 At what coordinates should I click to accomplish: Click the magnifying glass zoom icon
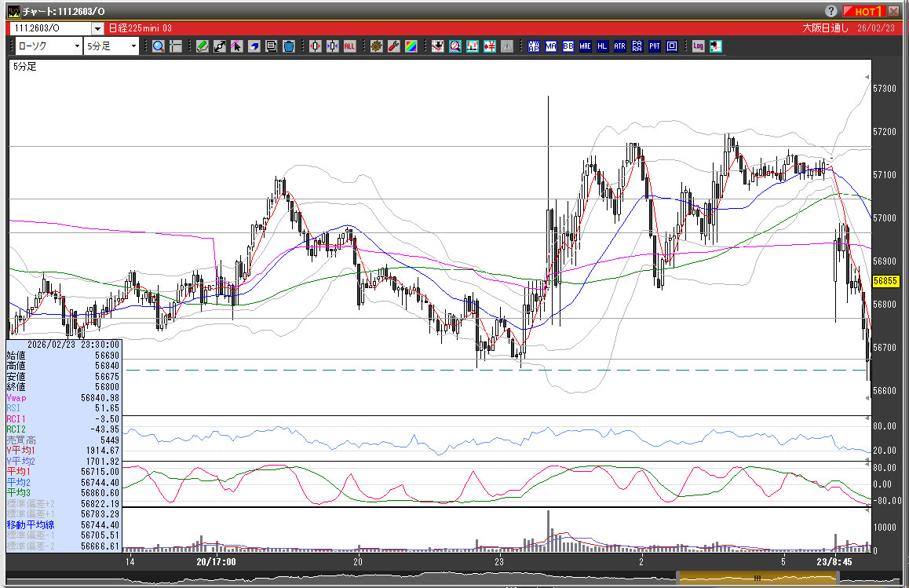pyautogui.click(x=159, y=46)
